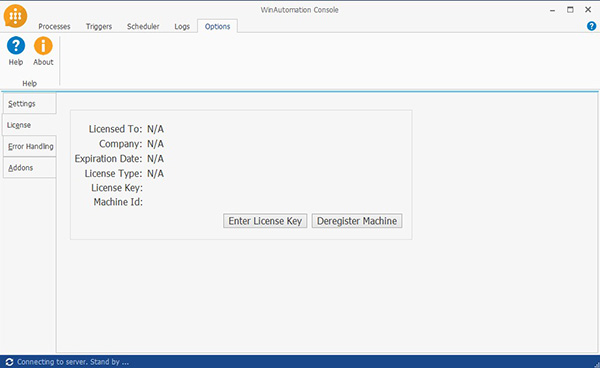Open the WinAutomation orange logo menu

[x=15, y=16]
